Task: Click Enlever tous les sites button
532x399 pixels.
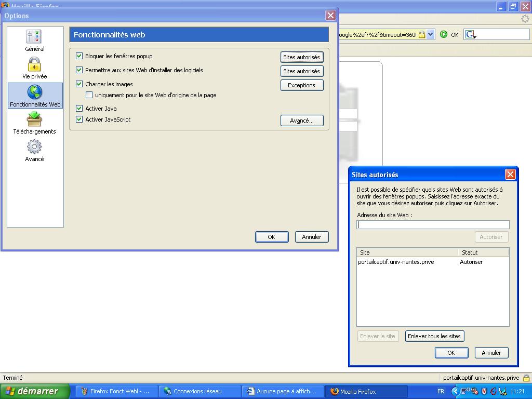Action: 434,336
